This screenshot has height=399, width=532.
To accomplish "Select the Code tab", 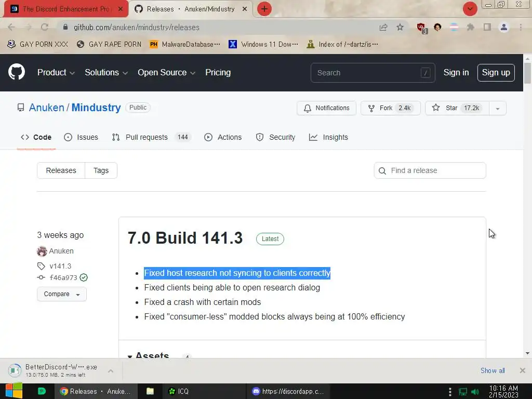I will coord(36,137).
